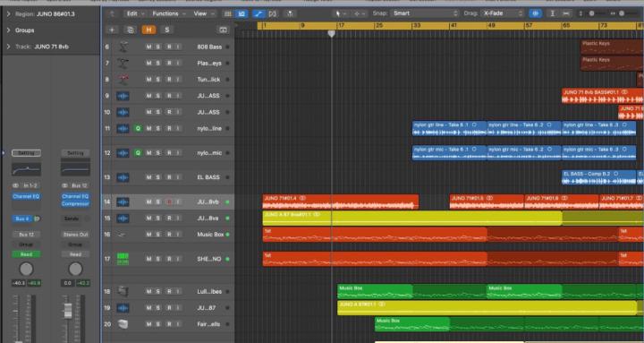
Task: Click the playhead marker in the ruler
Action: [x=332, y=34]
